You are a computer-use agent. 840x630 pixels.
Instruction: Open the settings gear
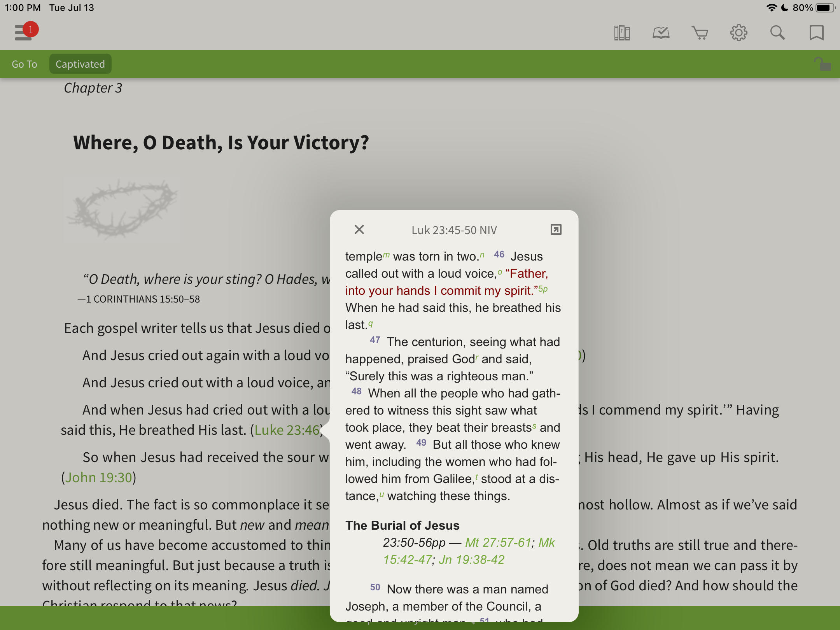coord(738,33)
